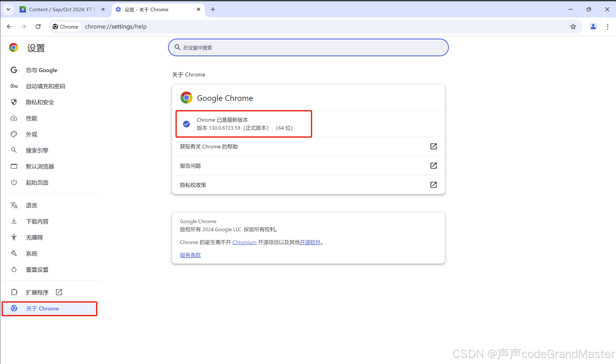The image size is (616, 364).
Task: Open '获取有关 Chrome 的帮助' row
Action: [x=308, y=147]
